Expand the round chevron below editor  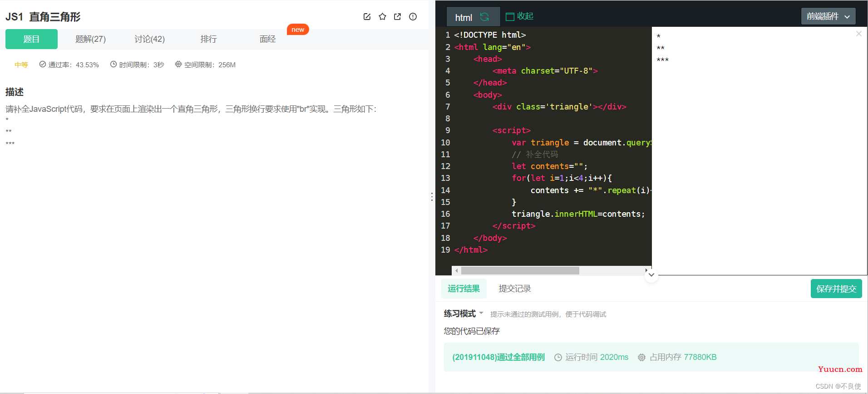point(651,275)
